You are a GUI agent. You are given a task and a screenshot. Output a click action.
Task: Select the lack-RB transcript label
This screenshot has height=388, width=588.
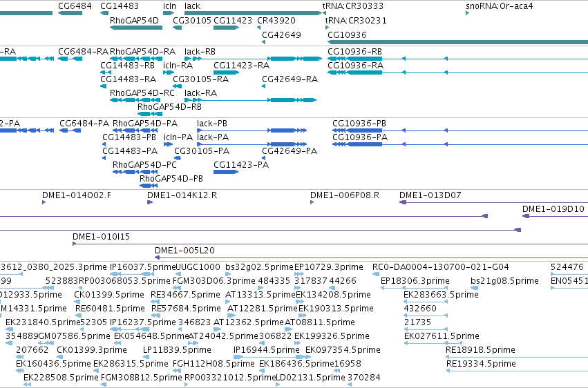click(200, 52)
